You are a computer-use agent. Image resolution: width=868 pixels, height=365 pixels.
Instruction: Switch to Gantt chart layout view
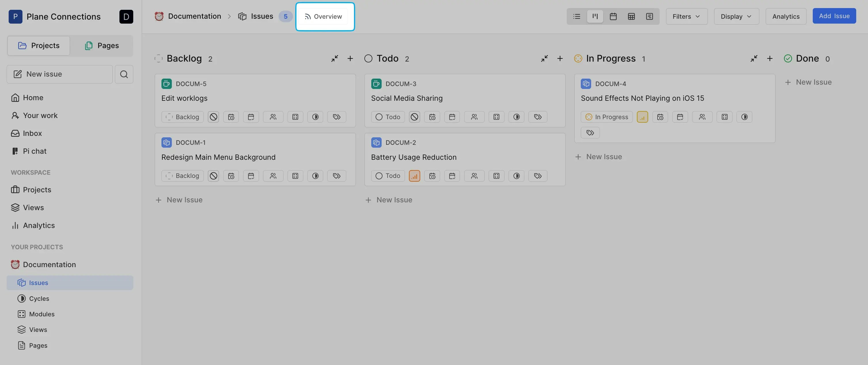coord(649,16)
